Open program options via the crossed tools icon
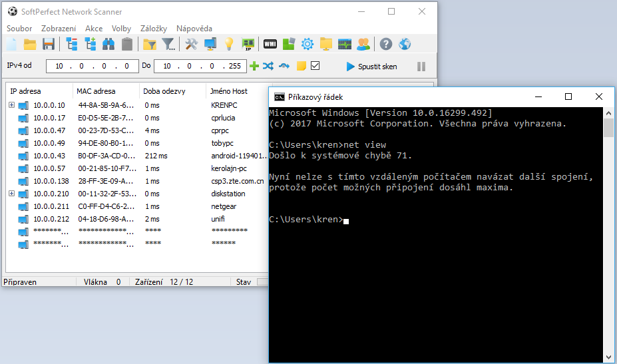This screenshot has height=364, width=617. pyautogui.click(x=191, y=44)
